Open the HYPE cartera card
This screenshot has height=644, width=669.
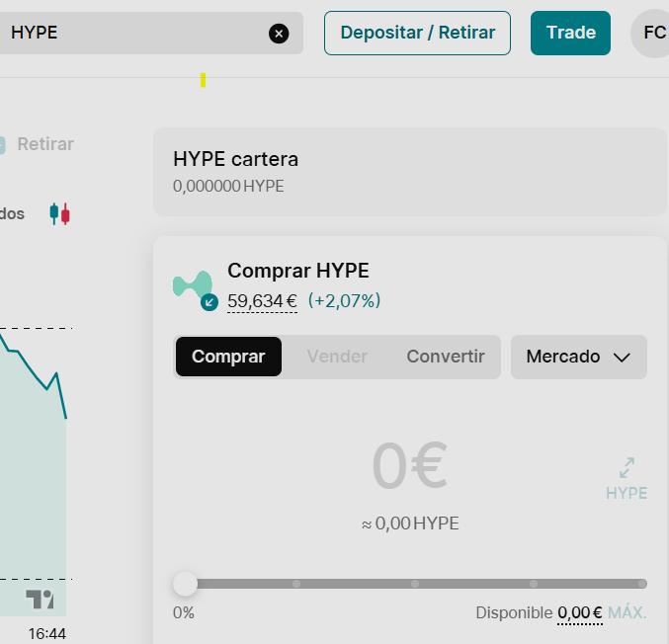click(x=409, y=172)
